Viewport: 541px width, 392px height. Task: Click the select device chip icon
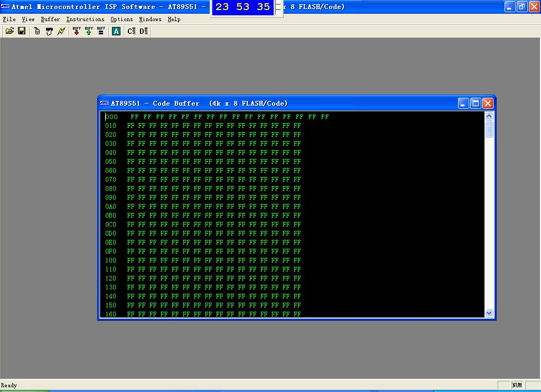49,31
